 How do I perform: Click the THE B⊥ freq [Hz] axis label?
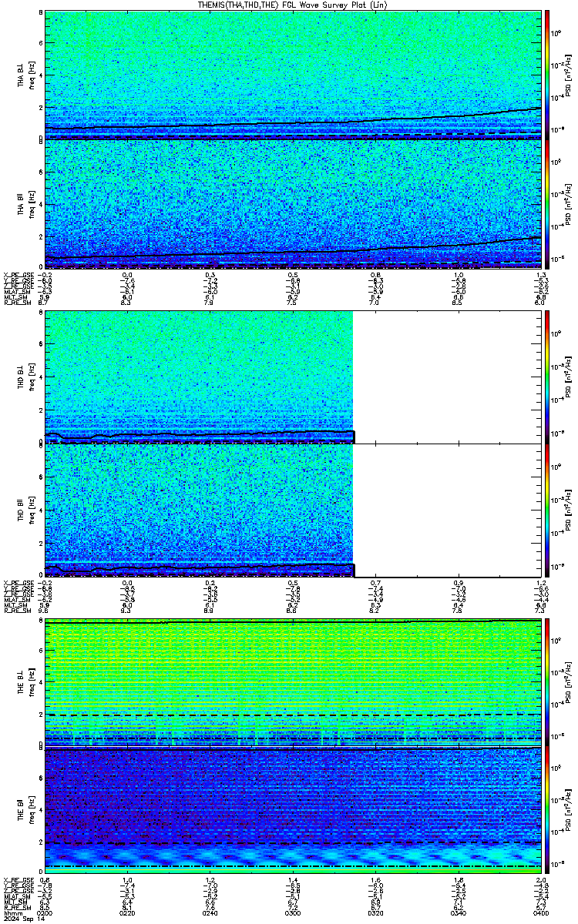pyautogui.click(x=25, y=682)
